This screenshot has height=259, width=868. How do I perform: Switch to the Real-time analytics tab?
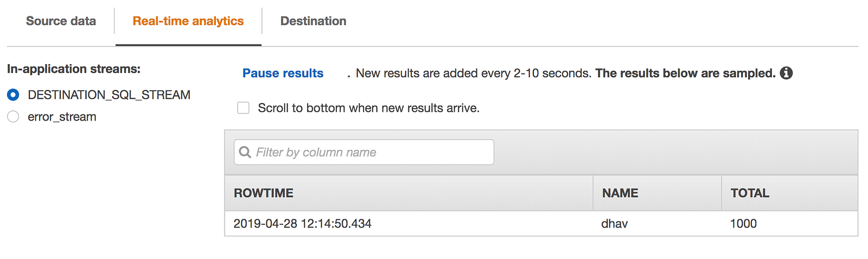(x=188, y=21)
